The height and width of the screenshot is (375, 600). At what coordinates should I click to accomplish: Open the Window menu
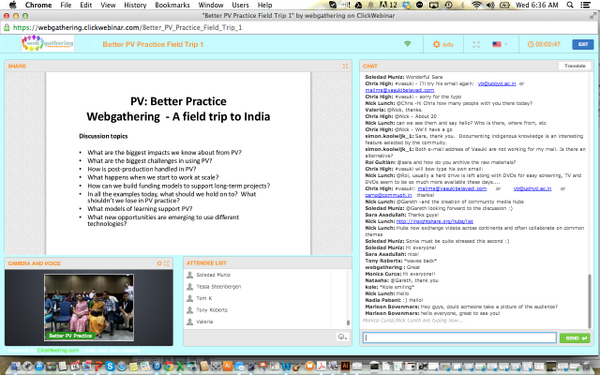click(x=211, y=5)
